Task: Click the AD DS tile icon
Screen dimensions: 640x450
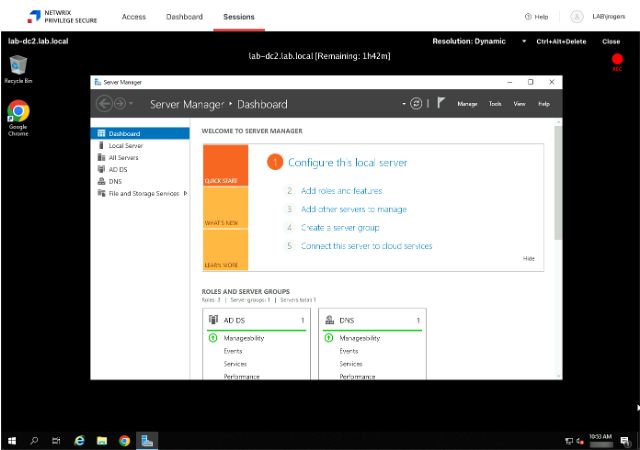Action: pos(213,320)
